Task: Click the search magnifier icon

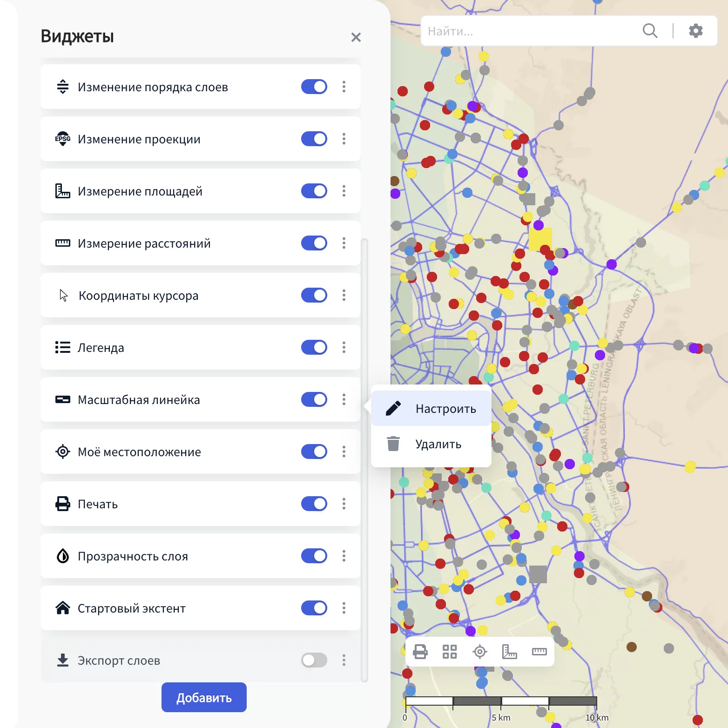Action: click(650, 31)
